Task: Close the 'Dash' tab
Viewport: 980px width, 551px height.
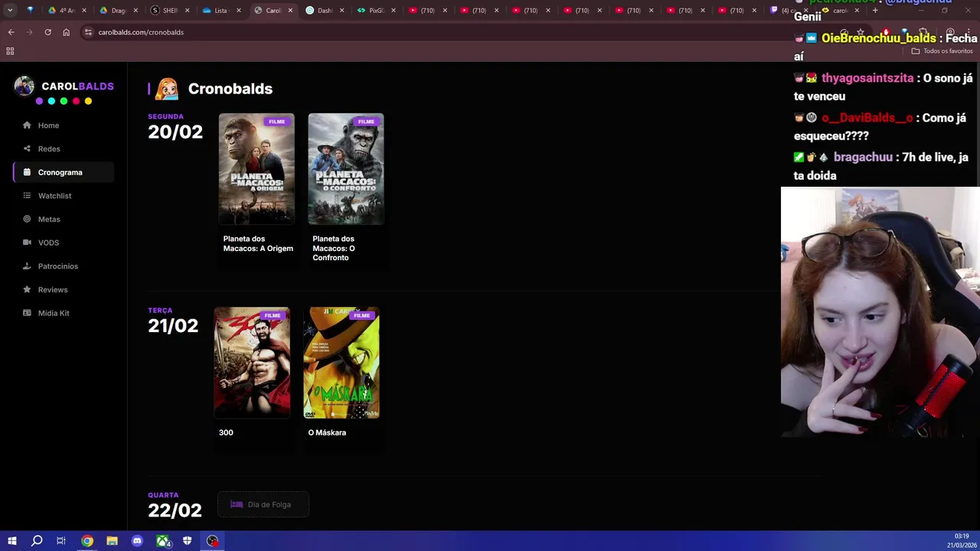Action: (341, 11)
